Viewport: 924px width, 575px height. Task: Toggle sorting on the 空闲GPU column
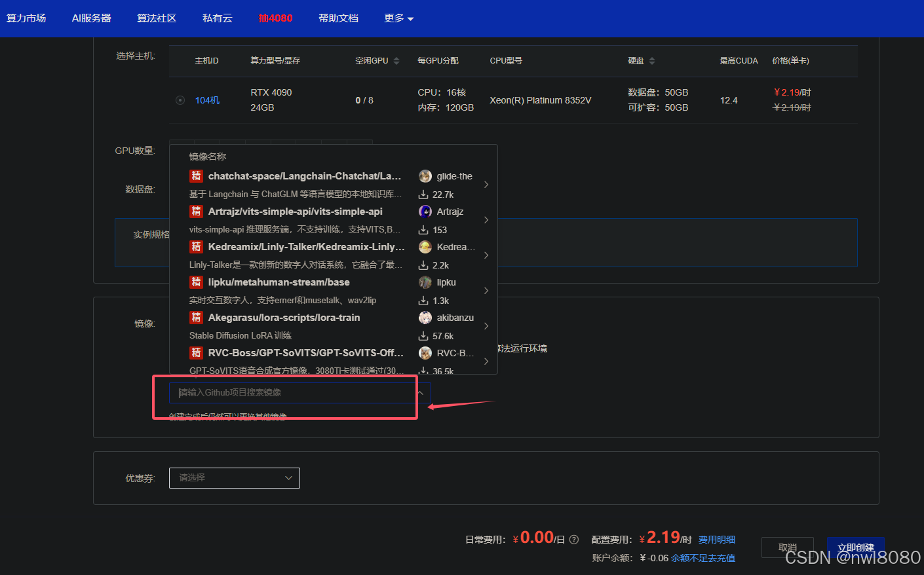396,60
